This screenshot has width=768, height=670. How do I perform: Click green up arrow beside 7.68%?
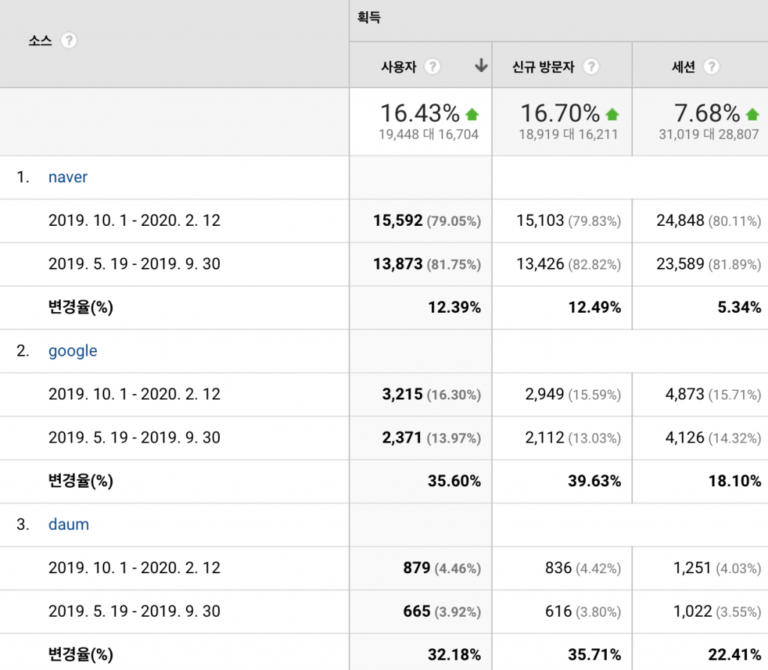coord(751,114)
